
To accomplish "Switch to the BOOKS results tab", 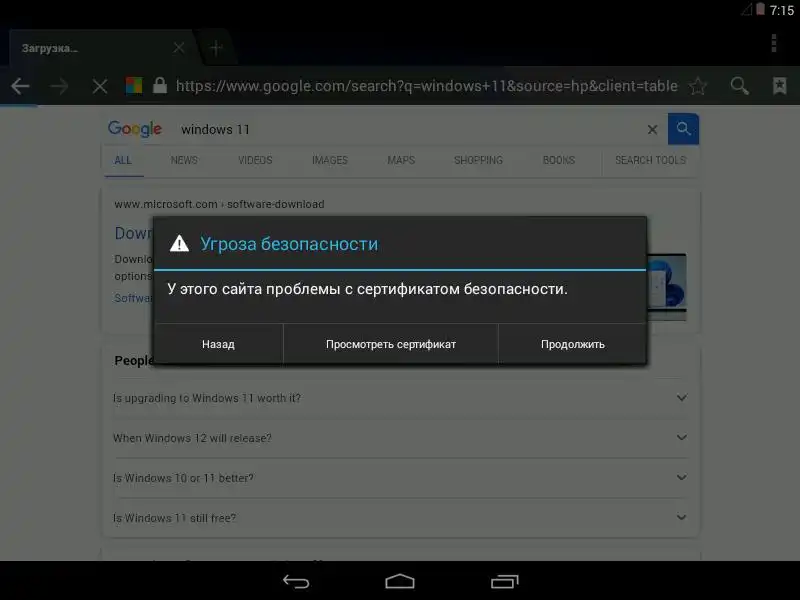I will pos(559,160).
